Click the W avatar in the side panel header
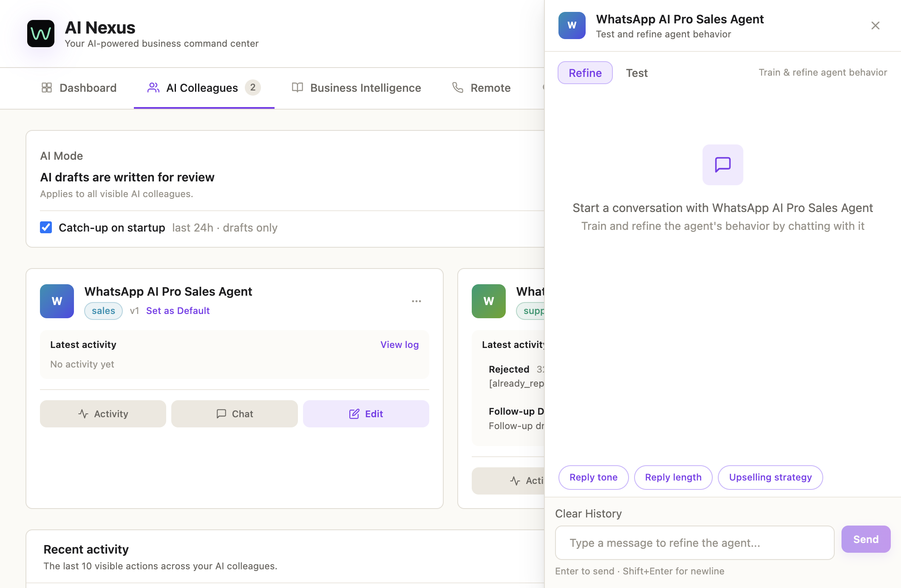 572,25
